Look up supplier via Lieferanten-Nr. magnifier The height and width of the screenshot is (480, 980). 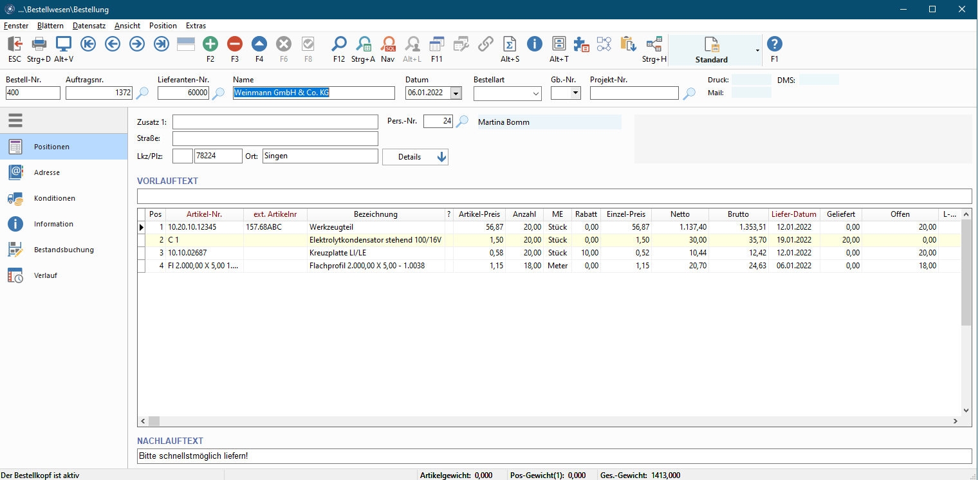(x=219, y=93)
